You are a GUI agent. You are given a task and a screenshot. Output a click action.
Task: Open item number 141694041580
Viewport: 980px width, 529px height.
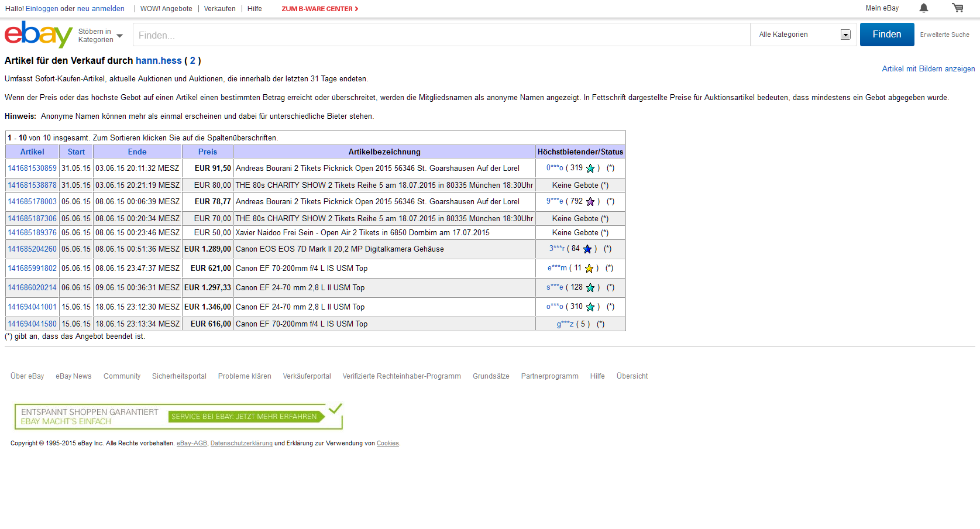click(32, 324)
